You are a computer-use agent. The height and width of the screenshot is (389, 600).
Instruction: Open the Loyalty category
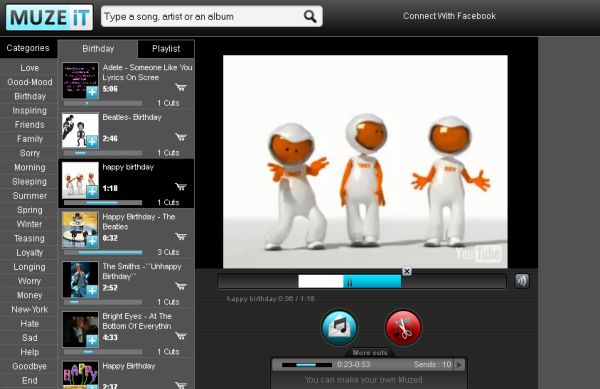coord(29,253)
